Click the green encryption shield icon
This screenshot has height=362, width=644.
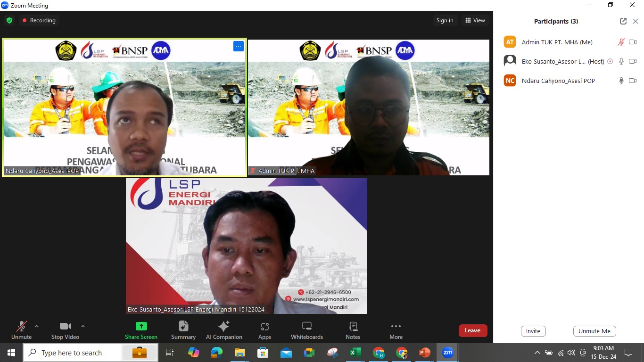[x=9, y=20]
